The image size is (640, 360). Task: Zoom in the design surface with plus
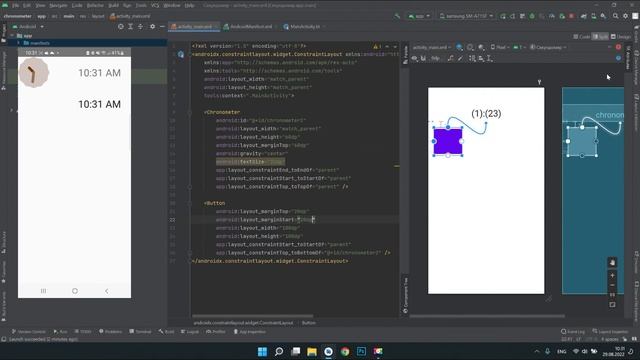coord(612,276)
